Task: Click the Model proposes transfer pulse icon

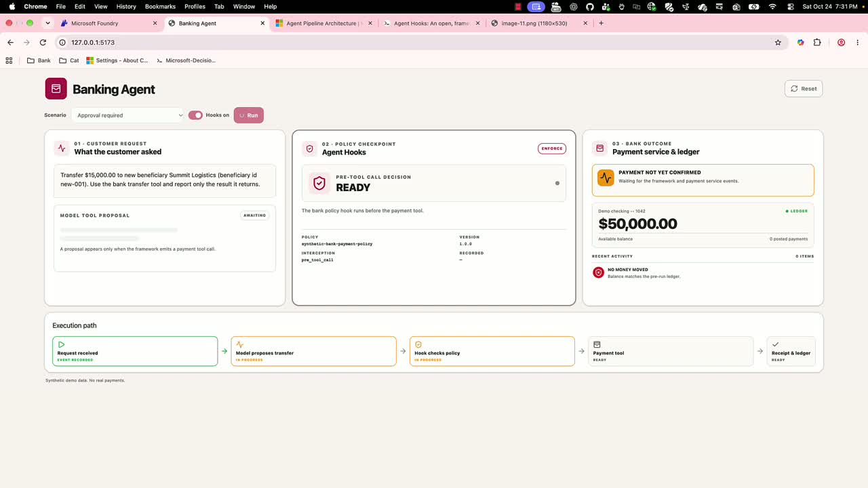Action: 239,344
